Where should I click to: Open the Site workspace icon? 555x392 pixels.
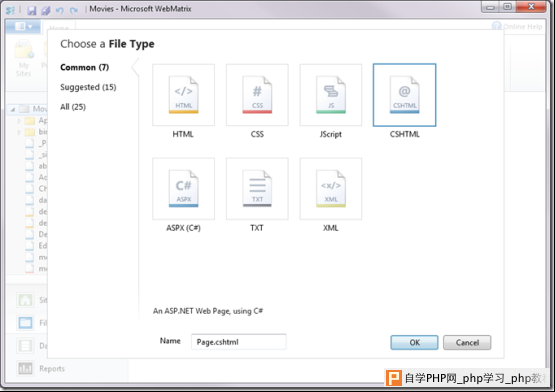(25, 300)
